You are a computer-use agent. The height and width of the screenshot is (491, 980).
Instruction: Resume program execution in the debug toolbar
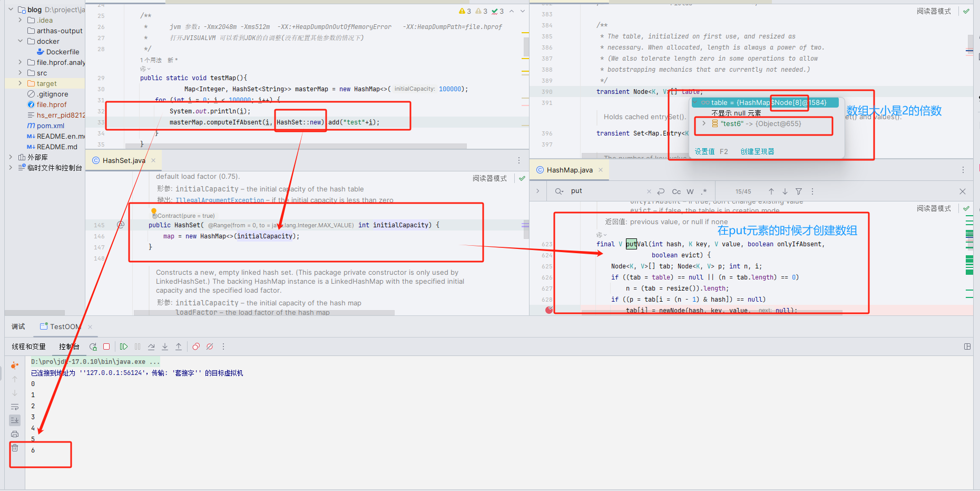click(124, 346)
